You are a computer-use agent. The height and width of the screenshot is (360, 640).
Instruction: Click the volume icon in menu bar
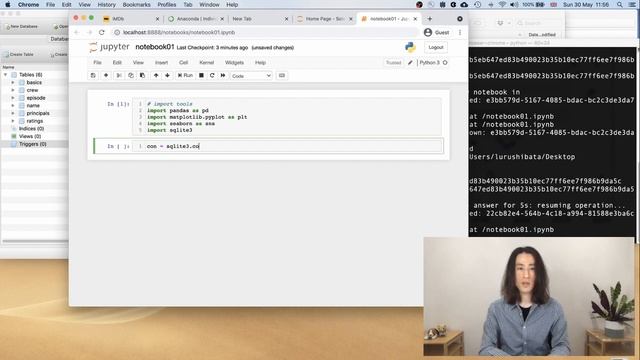click(514, 5)
